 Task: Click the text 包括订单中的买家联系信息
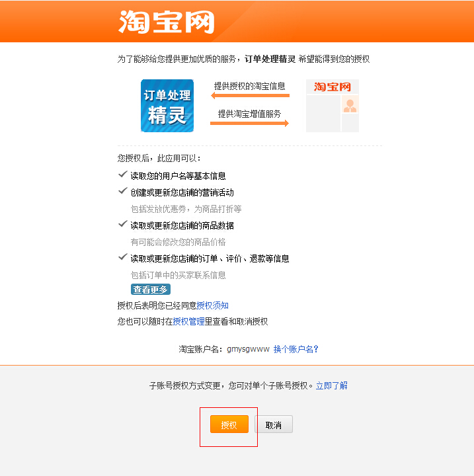(178, 275)
